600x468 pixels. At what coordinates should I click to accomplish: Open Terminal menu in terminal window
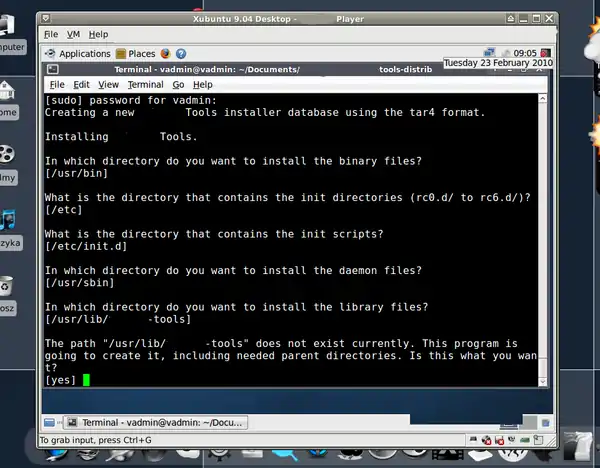coord(145,85)
